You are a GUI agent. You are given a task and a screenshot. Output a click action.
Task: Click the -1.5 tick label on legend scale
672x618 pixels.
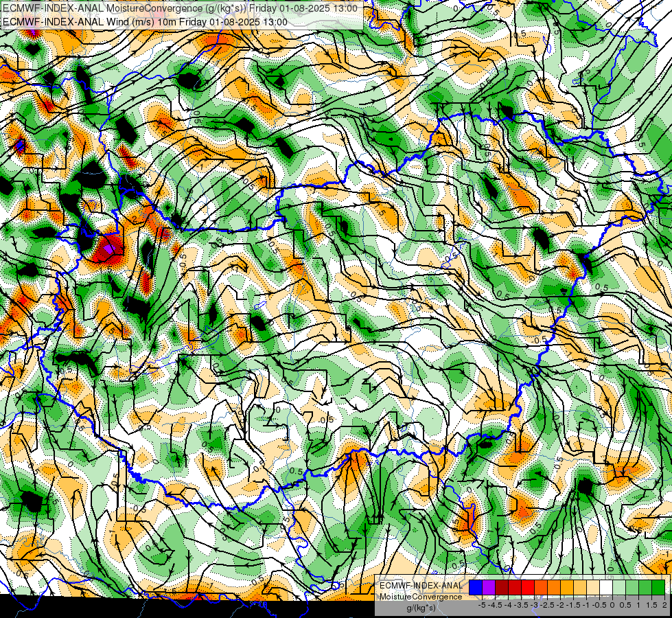573,605
